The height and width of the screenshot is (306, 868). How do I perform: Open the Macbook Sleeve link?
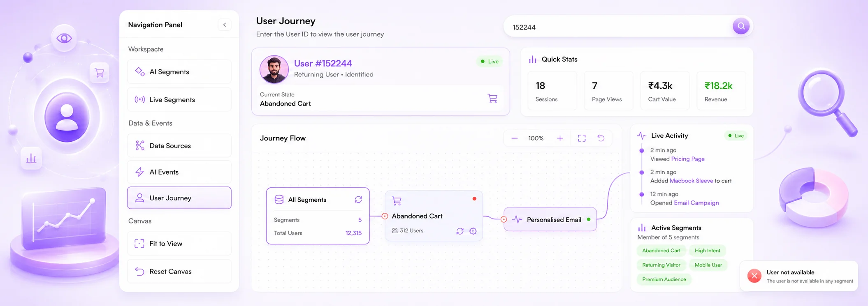[x=691, y=181]
